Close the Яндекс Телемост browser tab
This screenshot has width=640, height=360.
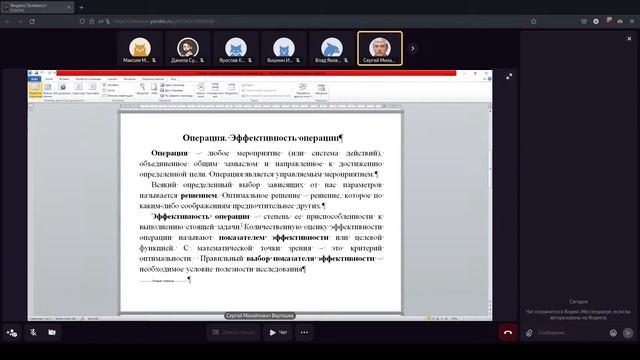tap(69, 7)
